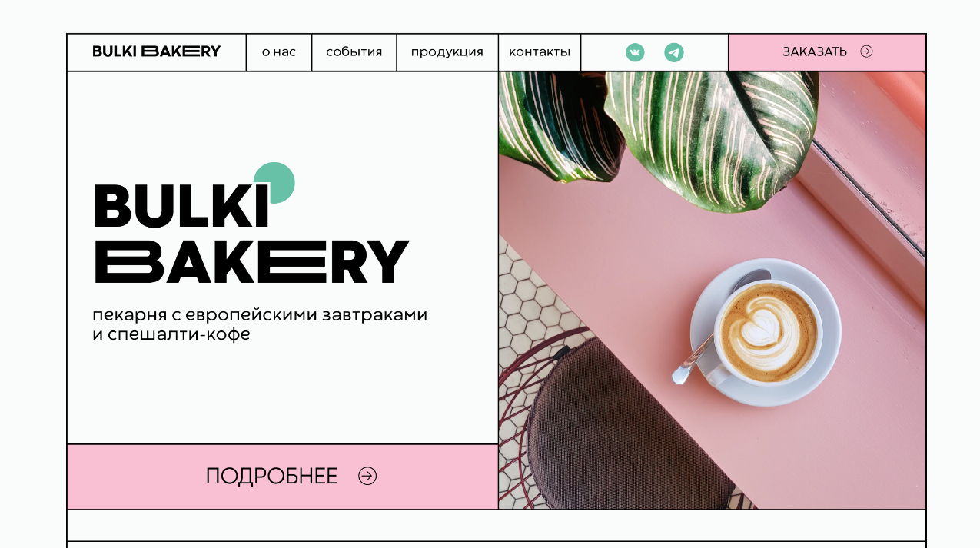Image resolution: width=980 pixels, height=548 pixels.
Task: Open the "о нас" menu item
Action: click(x=279, y=52)
